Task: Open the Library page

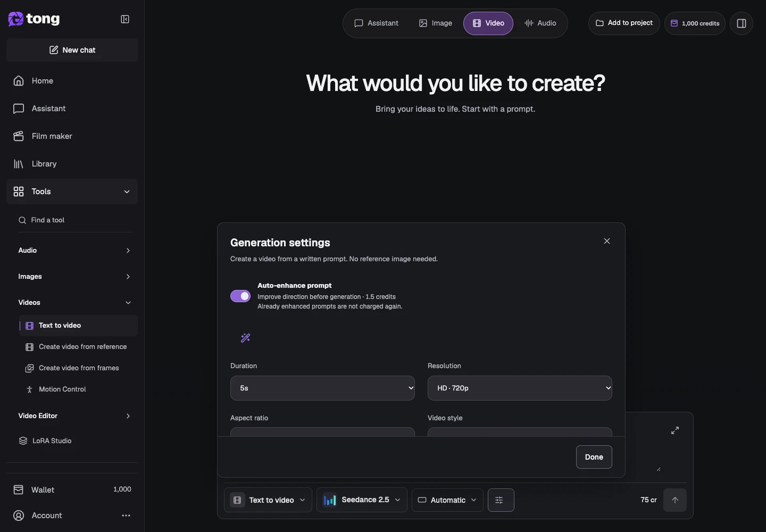Action: [72, 164]
